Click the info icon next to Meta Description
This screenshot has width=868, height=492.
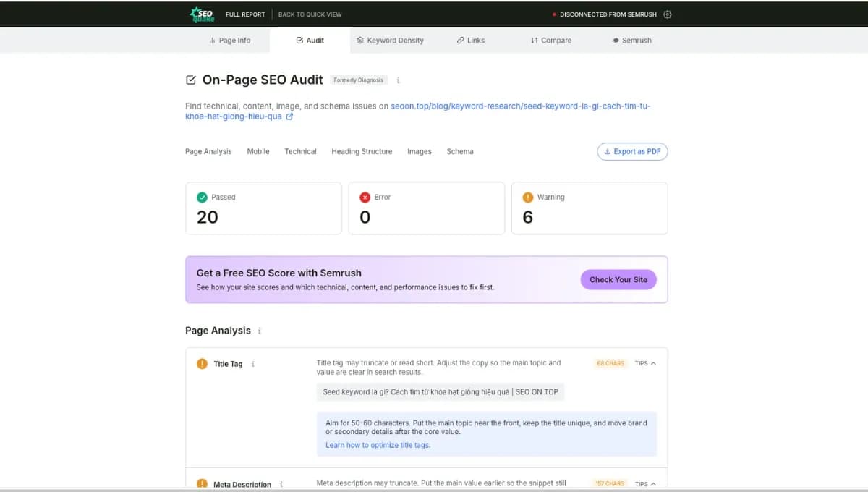pyautogui.click(x=281, y=484)
